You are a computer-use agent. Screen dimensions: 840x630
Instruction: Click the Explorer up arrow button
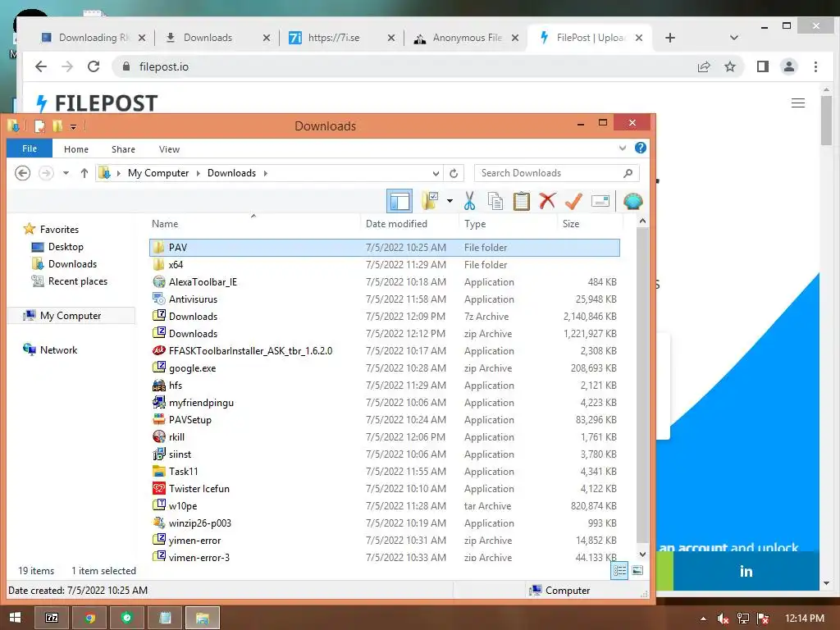click(x=84, y=173)
